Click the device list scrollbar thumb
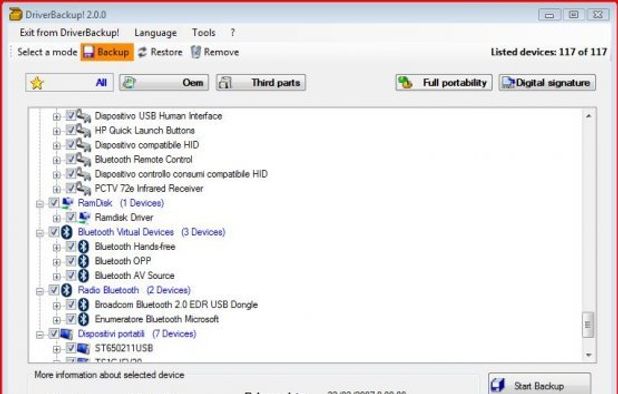Image resolution: width=618 pixels, height=394 pixels. (588, 325)
